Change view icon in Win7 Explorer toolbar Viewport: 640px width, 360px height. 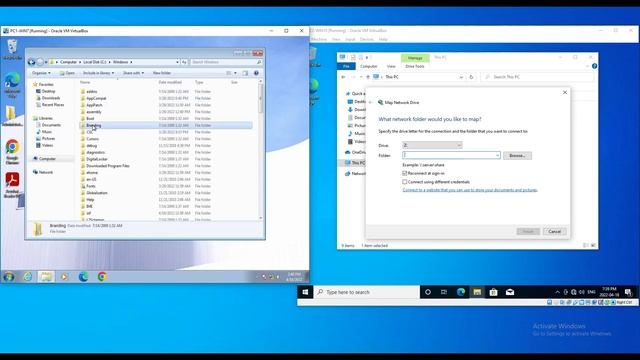229,73
